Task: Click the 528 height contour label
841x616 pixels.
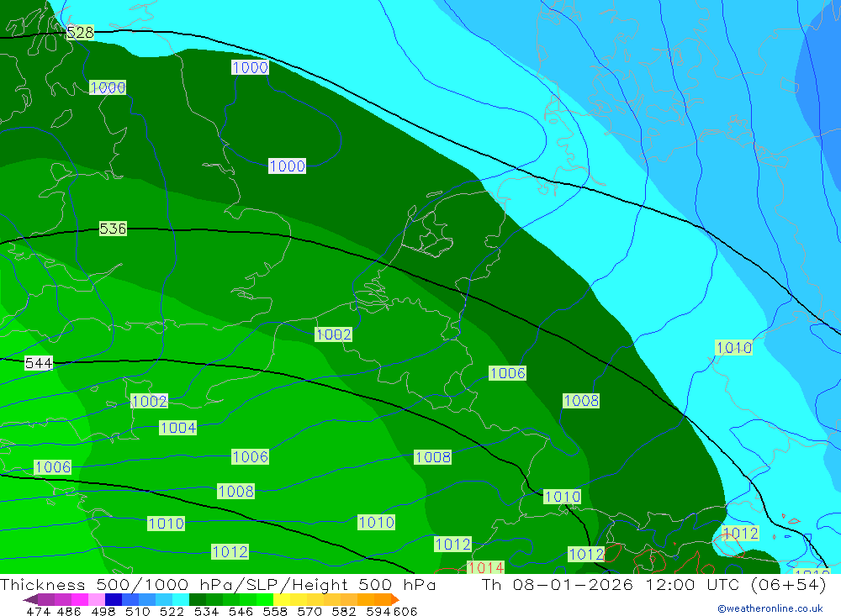Action: pos(80,32)
